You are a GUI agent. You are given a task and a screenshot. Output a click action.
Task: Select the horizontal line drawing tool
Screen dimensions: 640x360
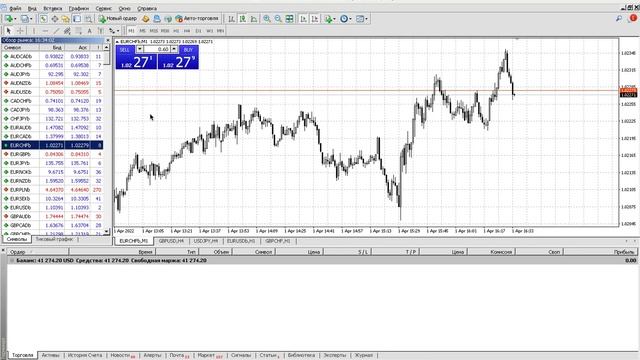pos(45,31)
